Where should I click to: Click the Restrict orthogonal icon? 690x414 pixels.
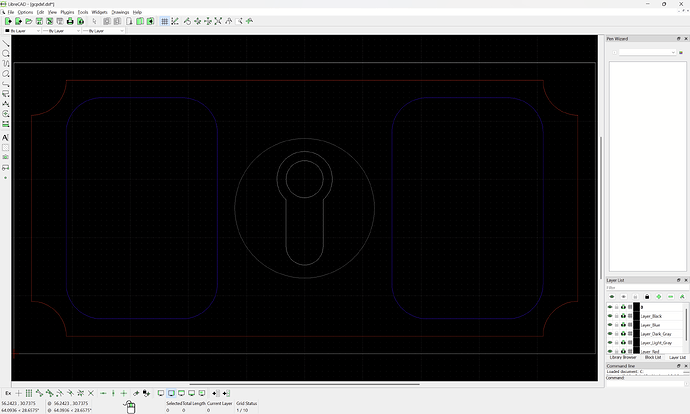point(124,393)
